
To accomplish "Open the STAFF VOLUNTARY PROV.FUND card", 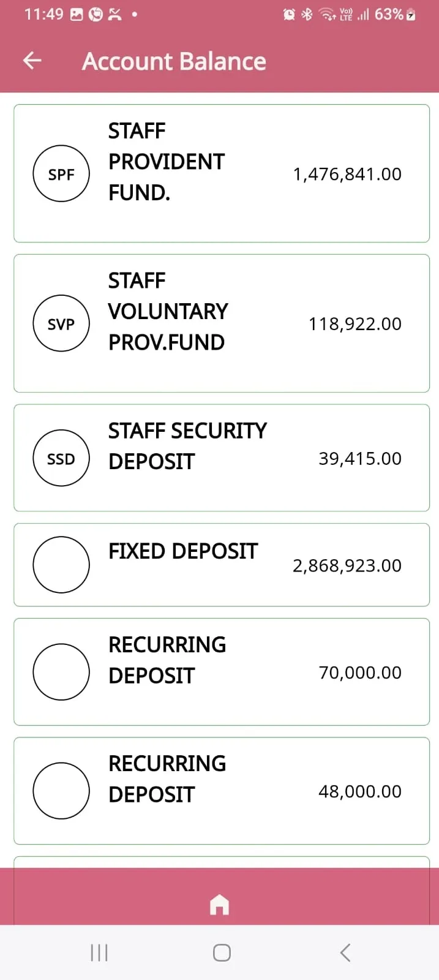I will pyautogui.click(x=221, y=323).
